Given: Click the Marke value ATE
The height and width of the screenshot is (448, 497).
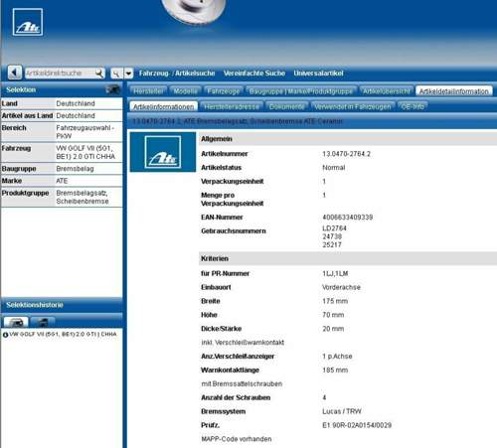Looking at the screenshot, I should pyautogui.click(x=62, y=181).
